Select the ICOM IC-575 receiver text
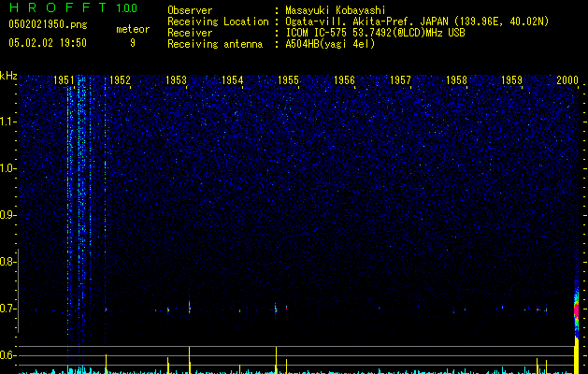This screenshot has width=588, height=374. [375, 33]
